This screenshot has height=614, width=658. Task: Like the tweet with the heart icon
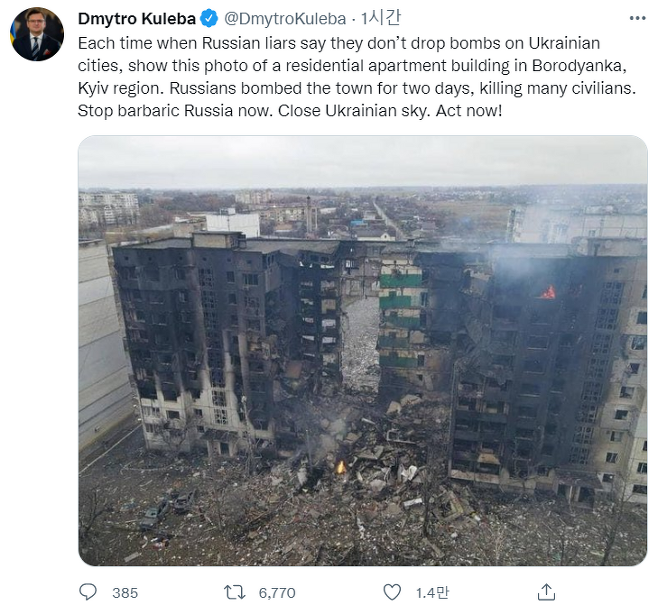click(x=392, y=592)
